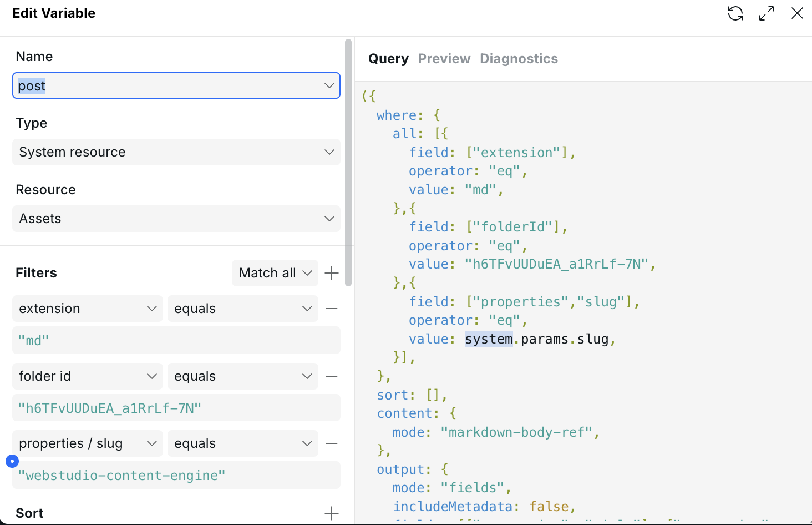Expand the dialog with the maximize arrows icon
Image resolution: width=812 pixels, height=525 pixels.
tap(767, 13)
